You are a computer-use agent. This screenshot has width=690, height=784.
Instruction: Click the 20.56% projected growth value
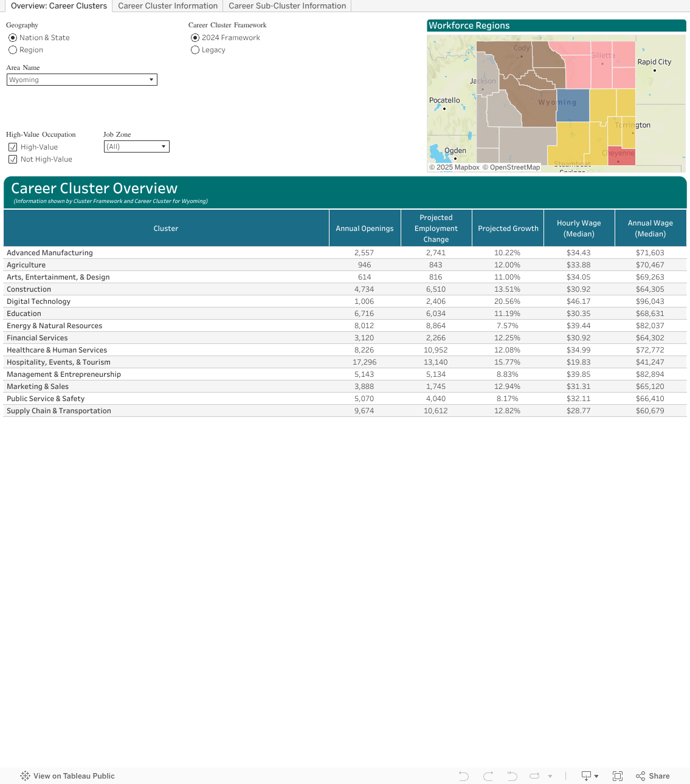coord(507,301)
